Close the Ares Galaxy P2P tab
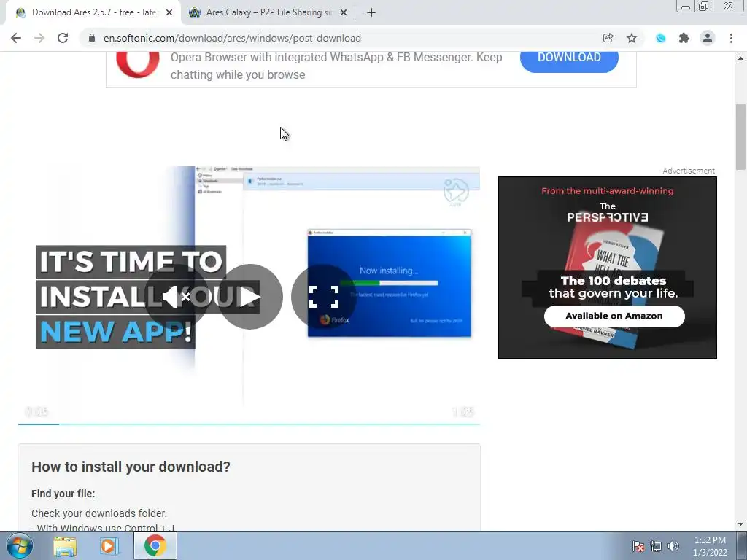Screen dimensions: 747x560 344,13
